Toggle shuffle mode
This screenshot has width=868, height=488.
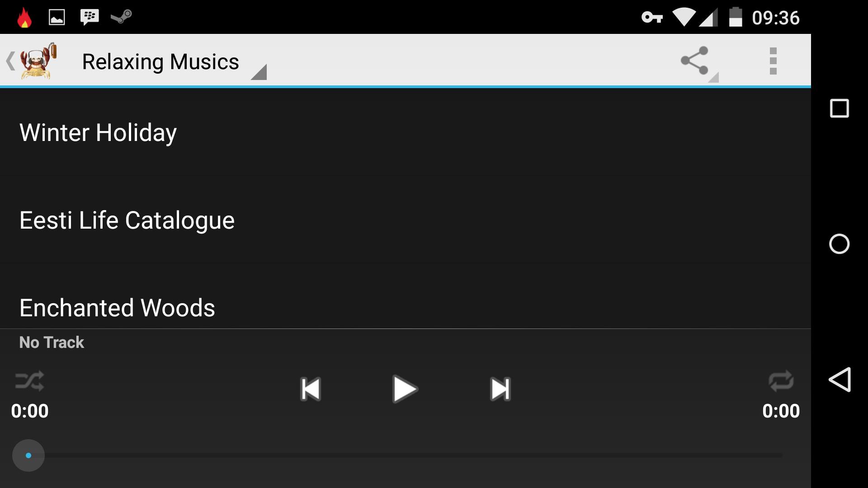coord(29,381)
